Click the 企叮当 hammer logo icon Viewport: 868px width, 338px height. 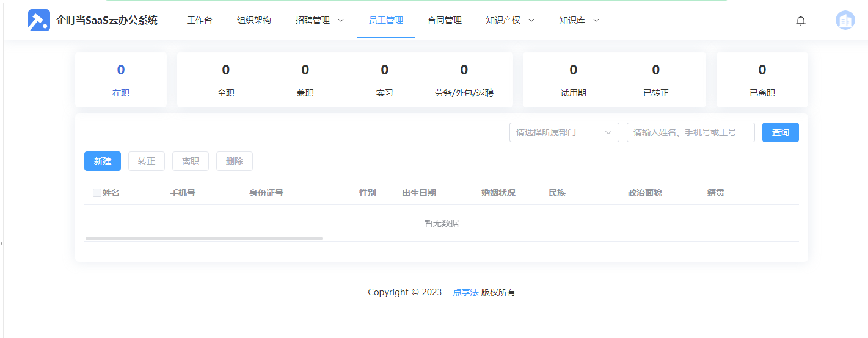(x=39, y=20)
